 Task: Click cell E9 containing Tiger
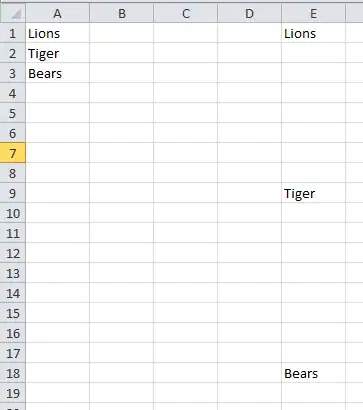313,193
